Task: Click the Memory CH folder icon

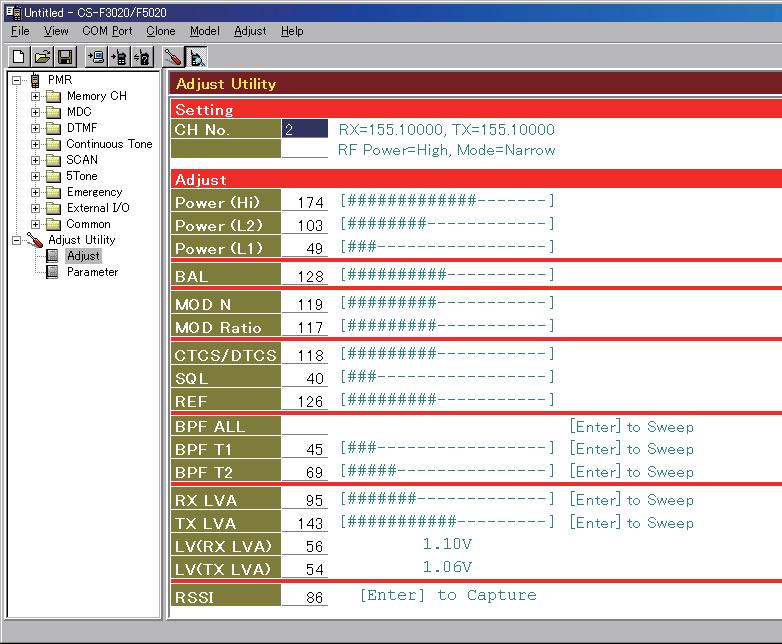Action: [x=53, y=96]
